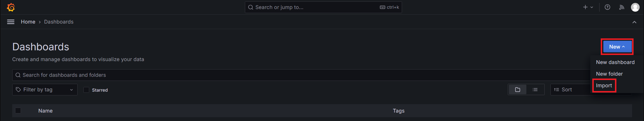The height and width of the screenshot is (121, 644).
Task: Choose New folder menu entry
Action: pyautogui.click(x=609, y=74)
